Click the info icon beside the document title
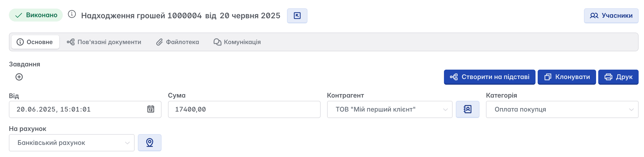 tap(72, 14)
